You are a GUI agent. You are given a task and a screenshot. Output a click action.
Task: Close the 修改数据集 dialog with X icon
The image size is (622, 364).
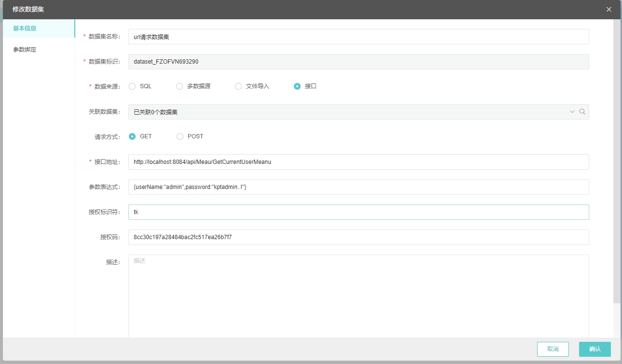pos(609,9)
